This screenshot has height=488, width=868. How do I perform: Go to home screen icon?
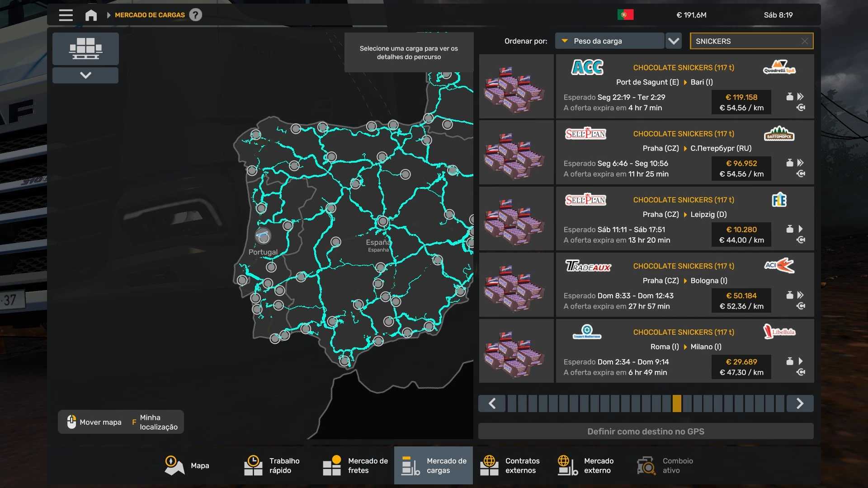(x=91, y=15)
